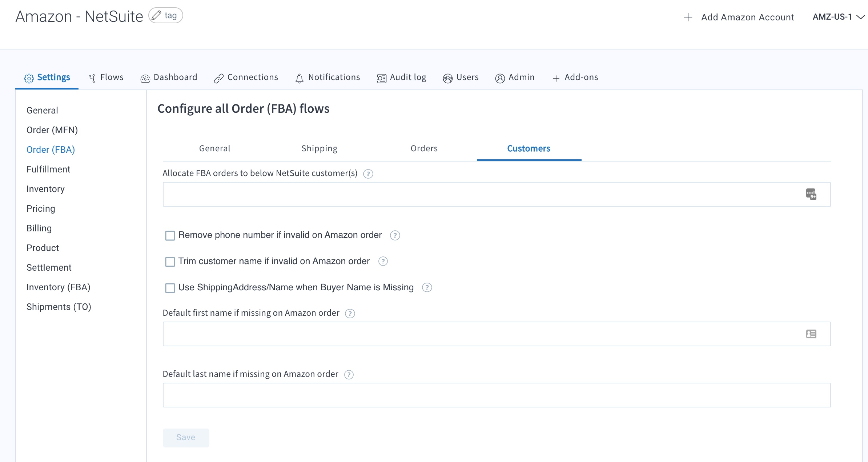
Task: Click the contact card icon in first name field
Action: [811, 334]
